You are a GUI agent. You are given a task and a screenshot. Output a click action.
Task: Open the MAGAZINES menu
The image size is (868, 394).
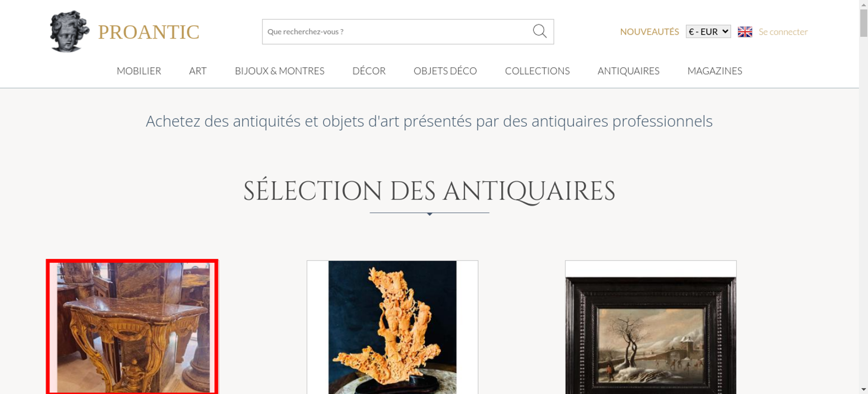[x=715, y=71]
